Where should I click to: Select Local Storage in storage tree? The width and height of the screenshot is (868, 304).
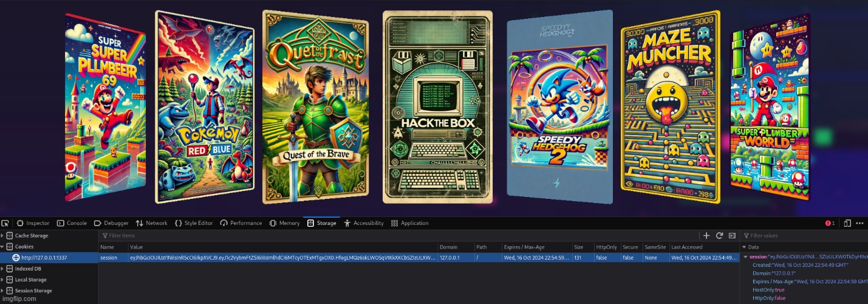pyautogui.click(x=30, y=280)
